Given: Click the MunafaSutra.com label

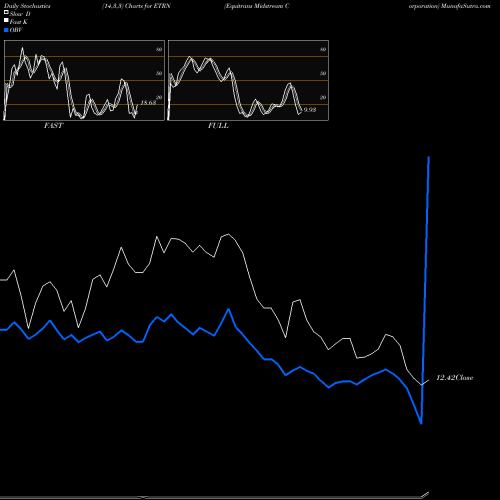Looking at the screenshot, I should pyautogui.click(x=465, y=6).
